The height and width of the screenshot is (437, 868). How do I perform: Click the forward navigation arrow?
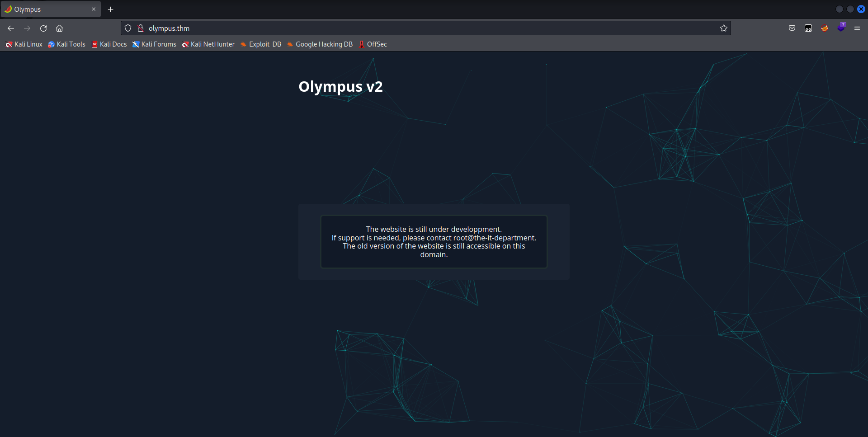click(27, 28)
